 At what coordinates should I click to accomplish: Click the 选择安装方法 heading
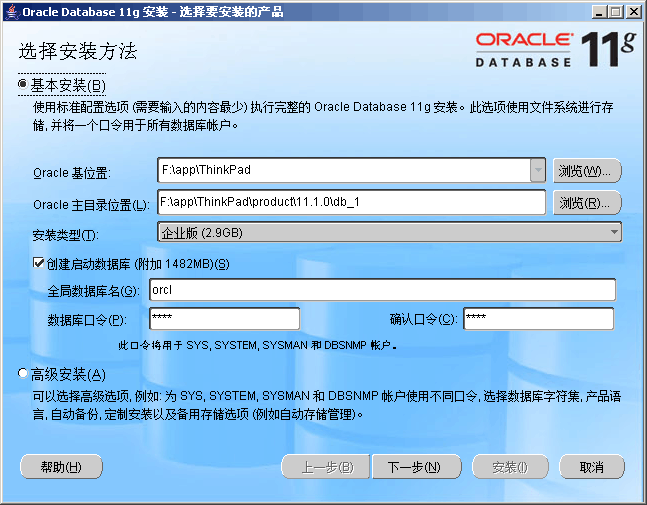(78, 52)
